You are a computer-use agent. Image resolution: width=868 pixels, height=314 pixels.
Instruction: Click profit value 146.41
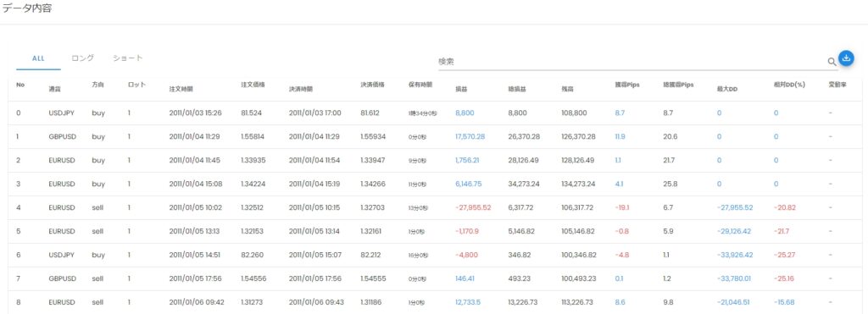click(x=465, y=279)
